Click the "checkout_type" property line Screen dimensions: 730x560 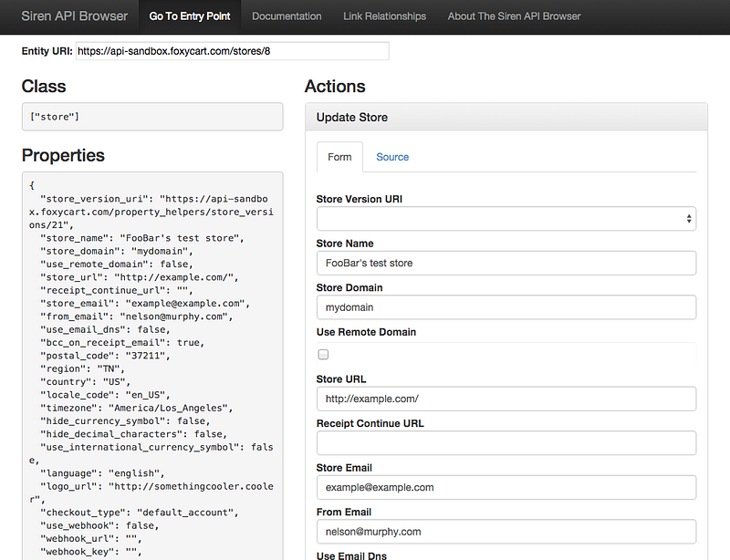point(140,513)
